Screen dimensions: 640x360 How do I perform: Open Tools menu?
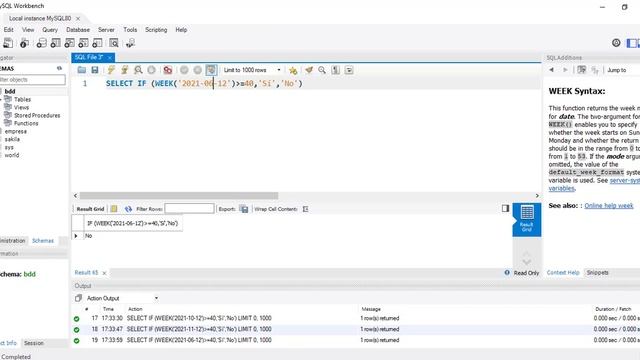point(130,30)
